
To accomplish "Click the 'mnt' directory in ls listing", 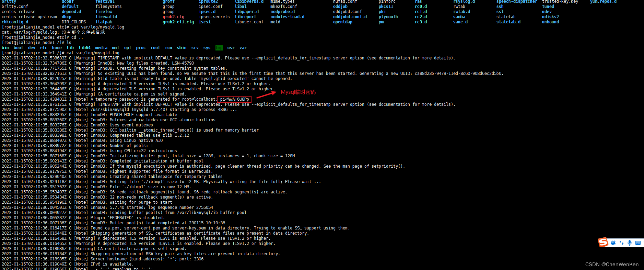I will pyautogui.click(x=116, y=48).
